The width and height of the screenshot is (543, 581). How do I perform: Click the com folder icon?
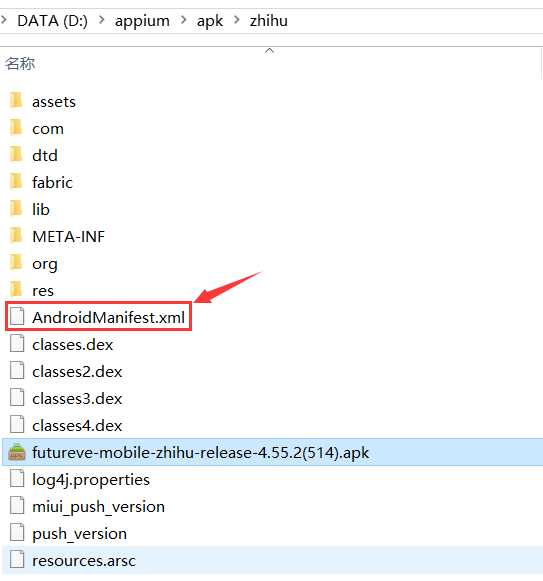[16, 128]
